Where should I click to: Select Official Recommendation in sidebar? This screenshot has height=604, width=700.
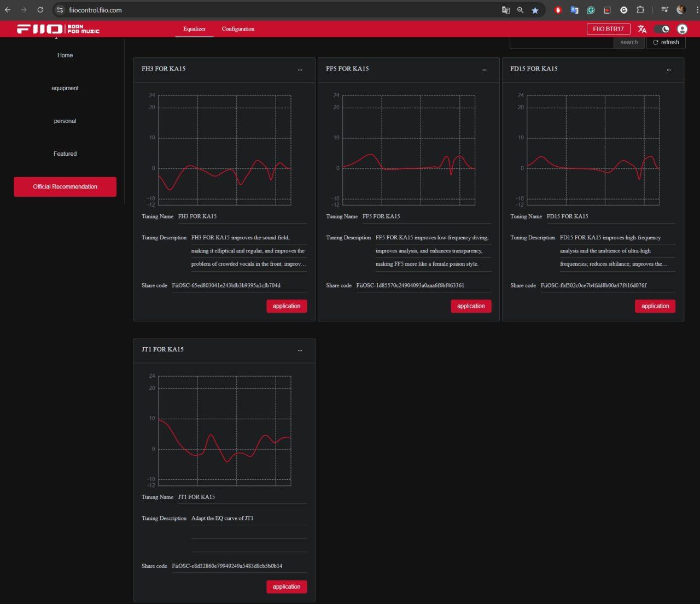pos(65,186)
